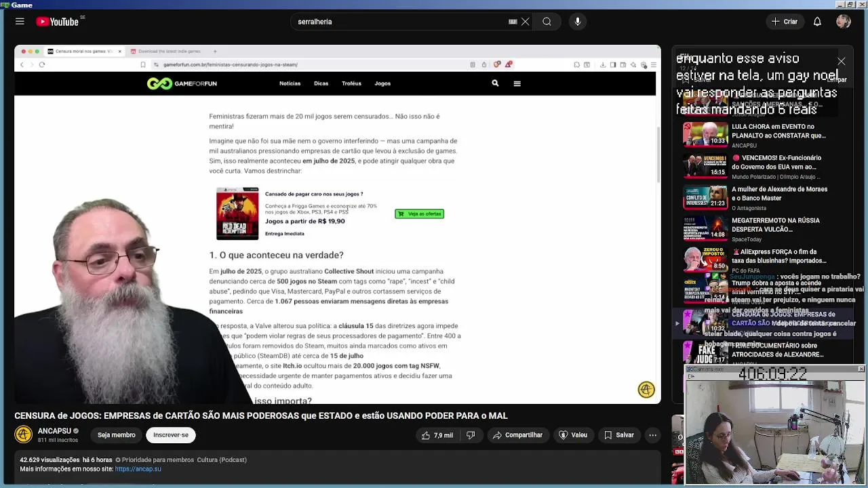
Task: Click the inner browser vertical scrollbar
Action: tap(657, 154)
